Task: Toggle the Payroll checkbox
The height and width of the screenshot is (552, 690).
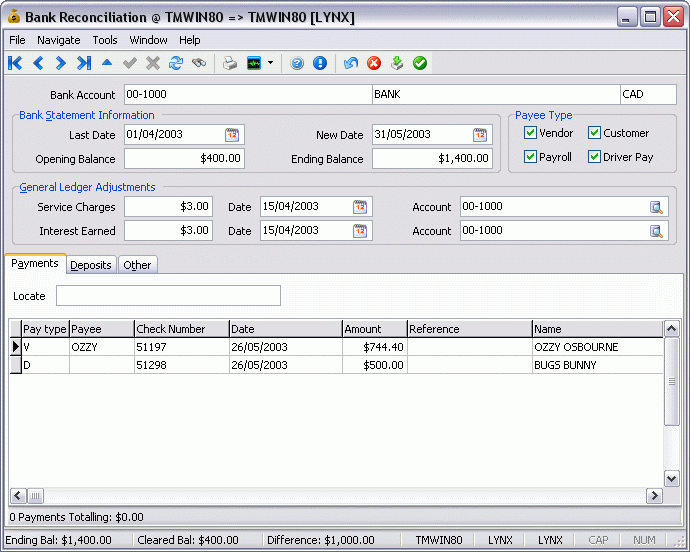Action: pos(531,157)
